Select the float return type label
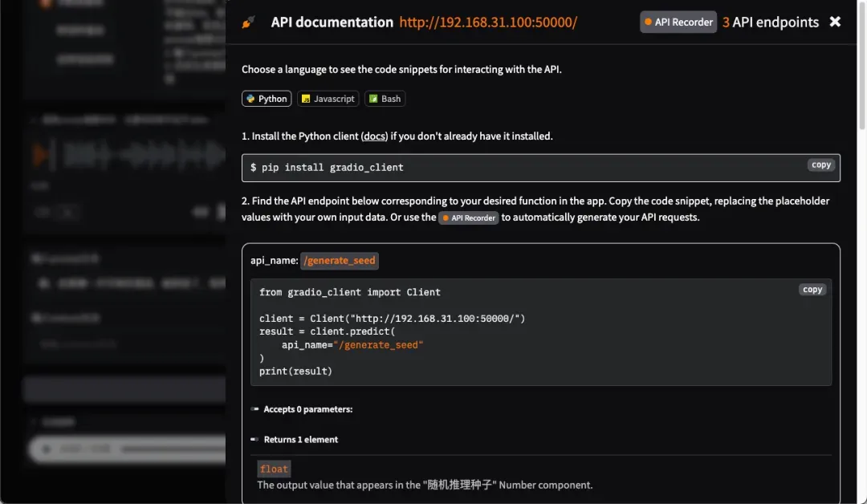This screenshot has height=504, width=867. tap(274, 469)
